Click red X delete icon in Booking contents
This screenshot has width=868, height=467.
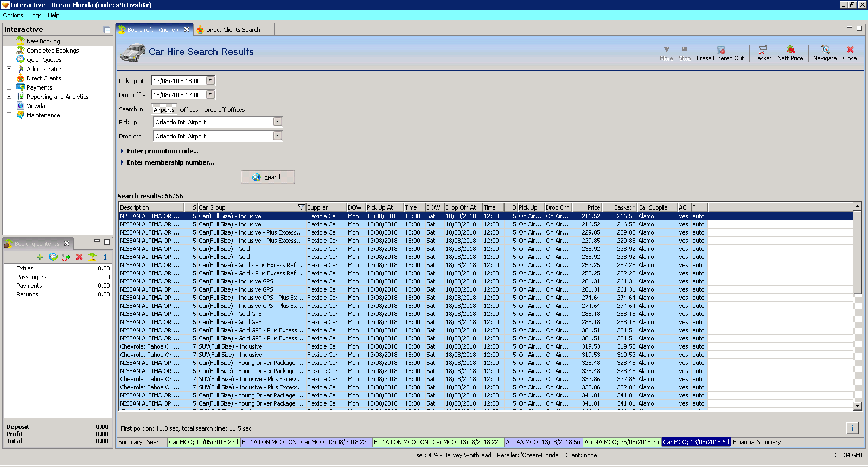click(x=79, y=257)
